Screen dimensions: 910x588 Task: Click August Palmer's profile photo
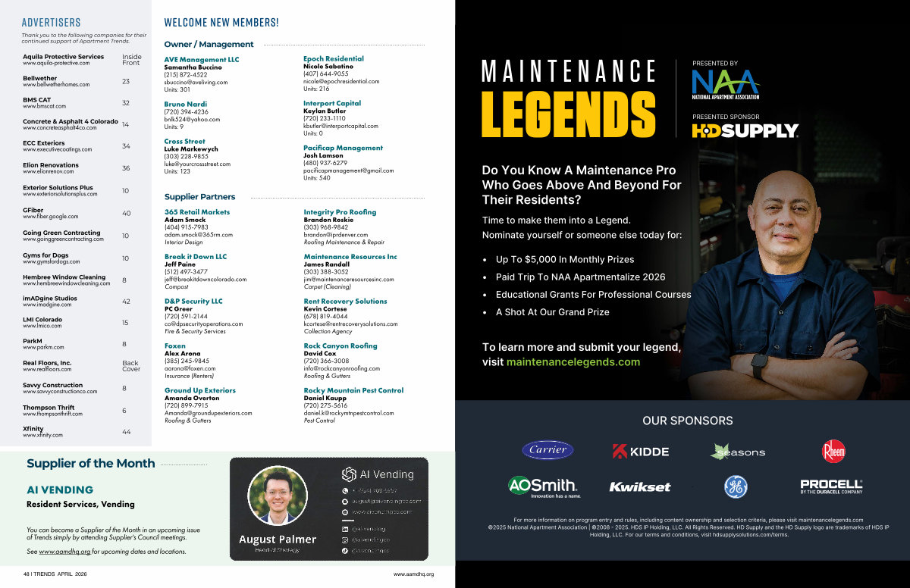(x=278, y=495)
